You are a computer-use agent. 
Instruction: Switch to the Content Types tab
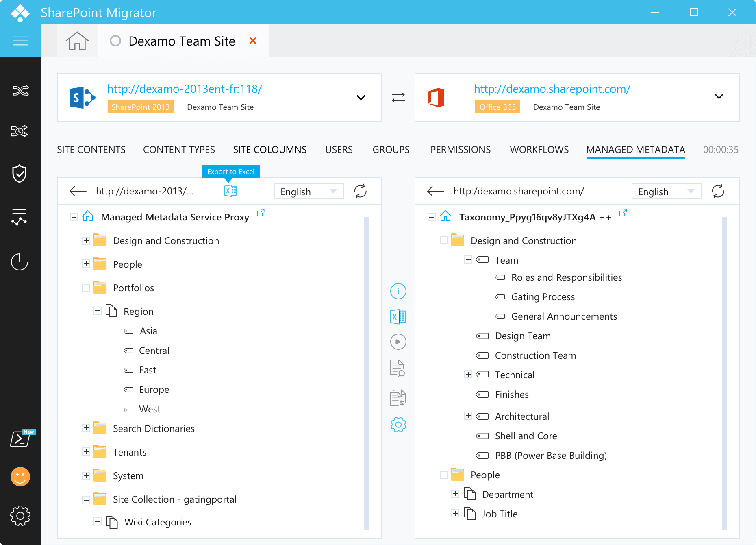click(179, 150)
